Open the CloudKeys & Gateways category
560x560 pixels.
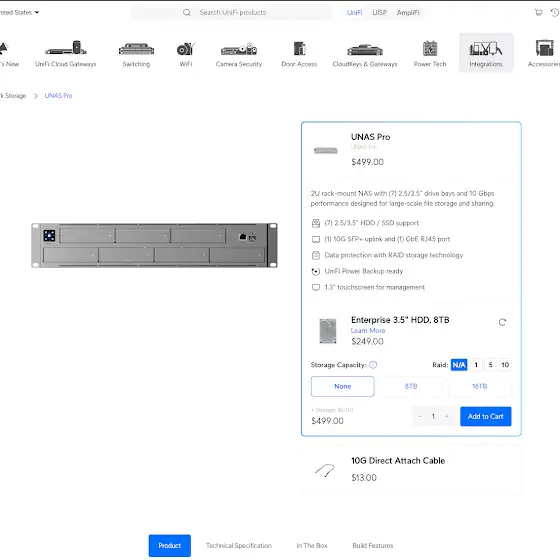point(365,53)
